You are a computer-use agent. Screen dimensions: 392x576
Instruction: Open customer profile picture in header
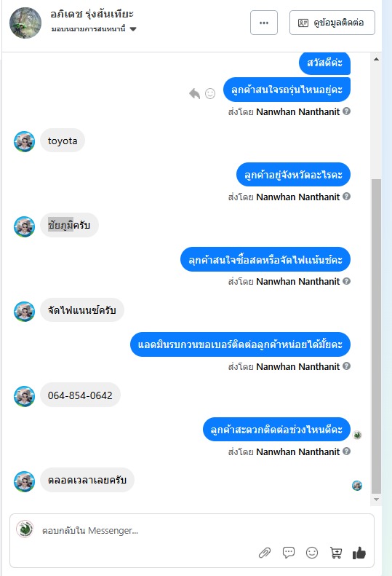[25, 23]
